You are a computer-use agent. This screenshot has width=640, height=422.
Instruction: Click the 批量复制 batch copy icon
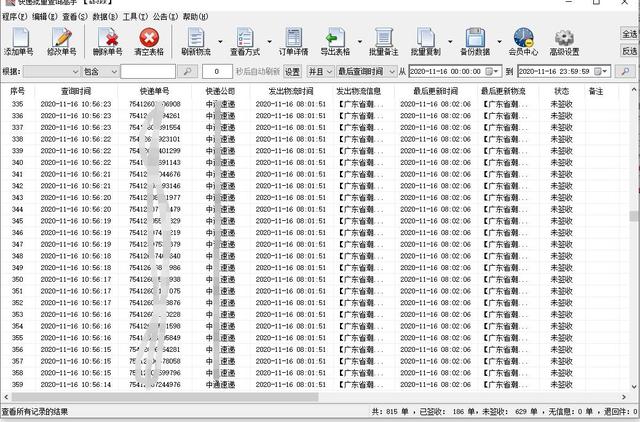point(425,41)
